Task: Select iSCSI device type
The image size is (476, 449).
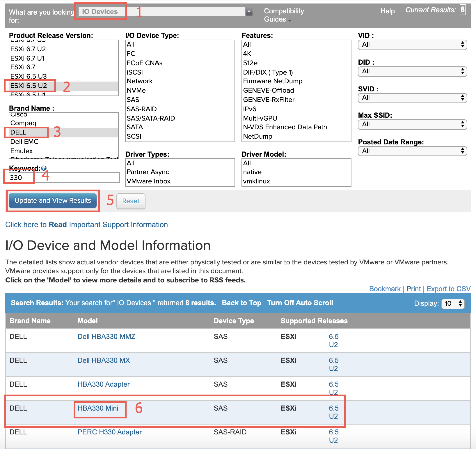Action: tap(180, 72)
